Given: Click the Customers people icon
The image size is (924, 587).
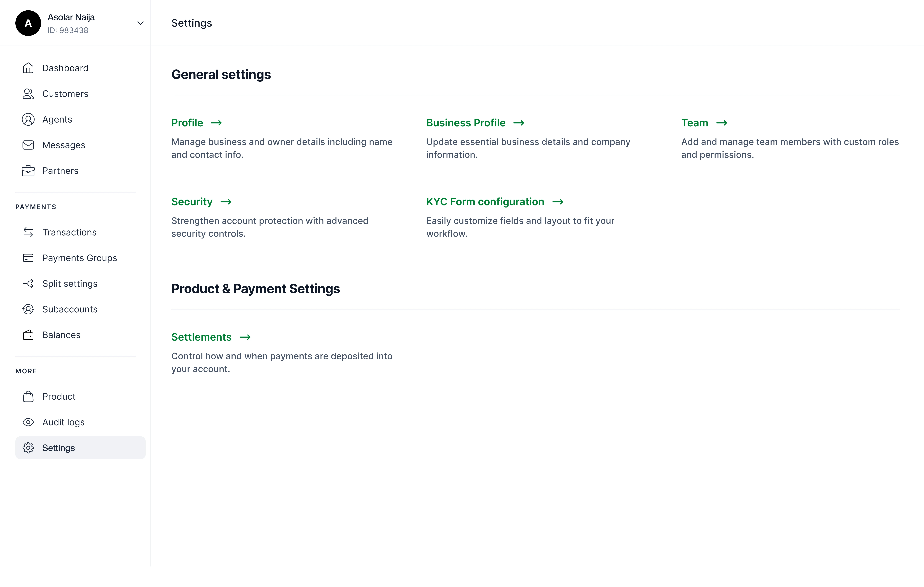Looking at the screenshot, I should point(28,94).
